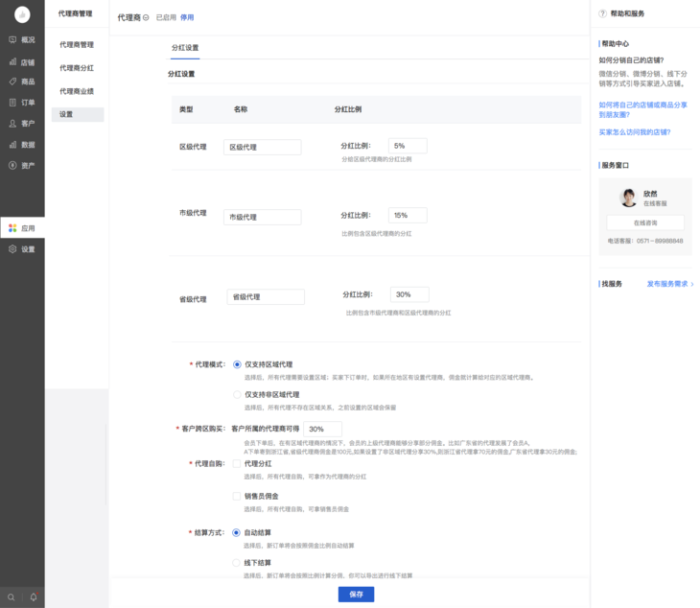
Task: Click the search magnifier icon
Action: click(12, 596)
